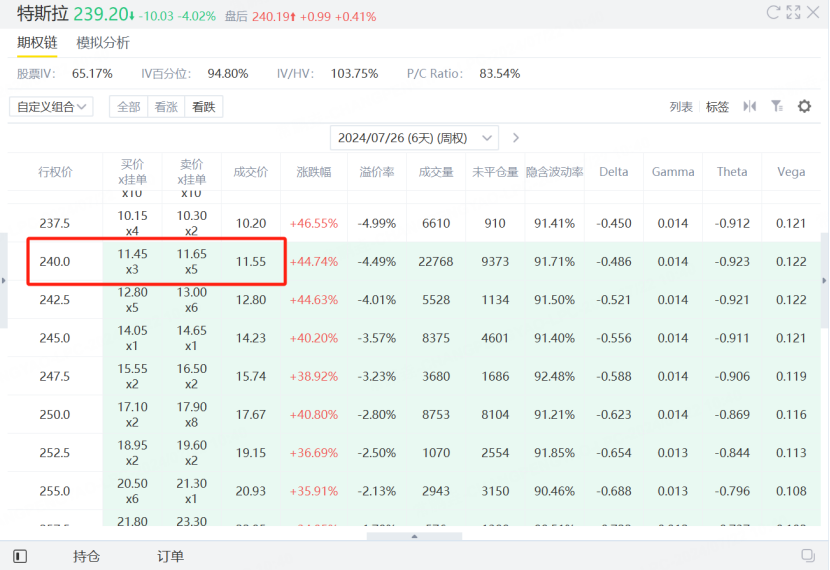Click the Delta column header

(614, 172)
